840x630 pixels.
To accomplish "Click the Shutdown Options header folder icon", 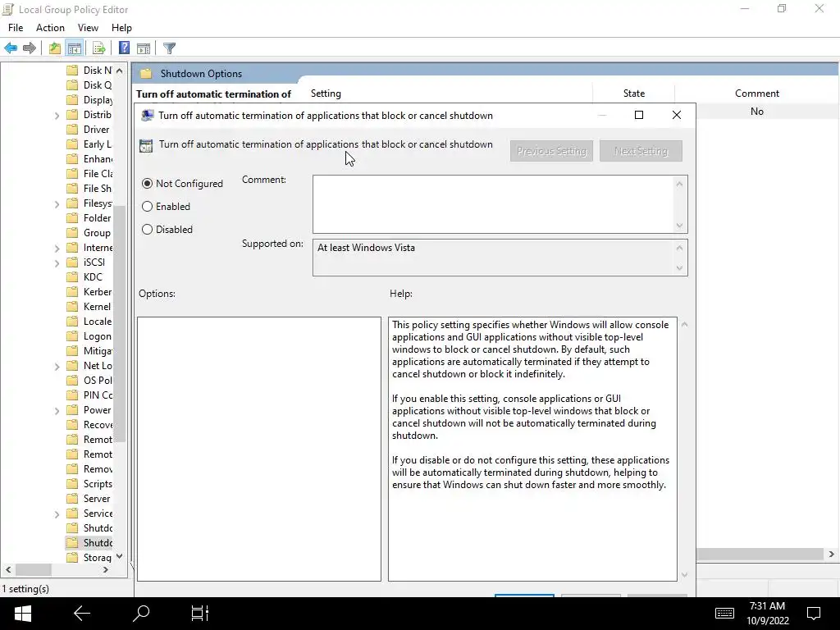I will click(x=146, y=74).
